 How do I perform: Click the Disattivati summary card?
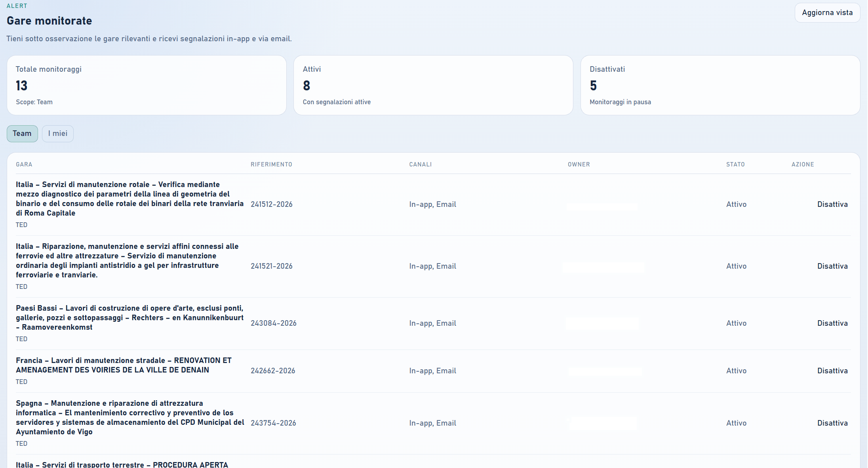720,85
